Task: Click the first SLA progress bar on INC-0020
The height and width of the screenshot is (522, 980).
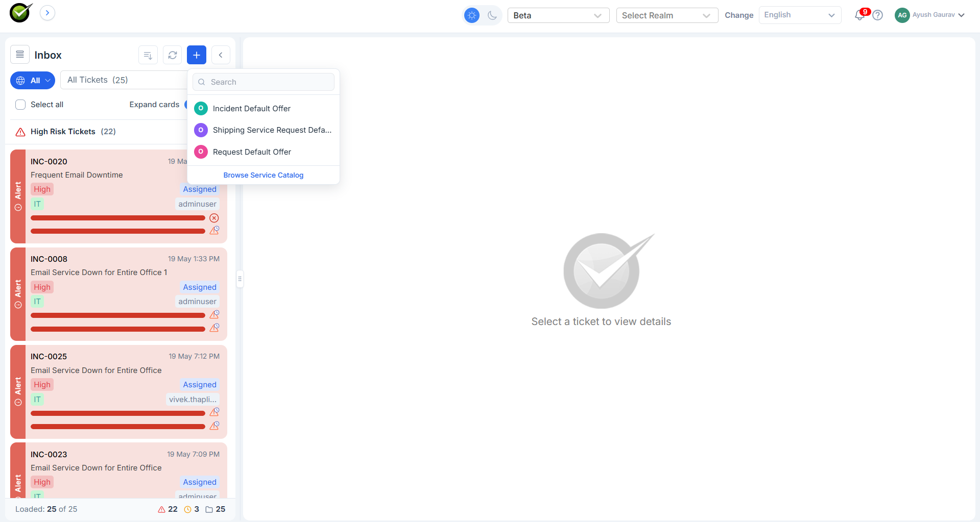Action: click(x=118, y=218)
